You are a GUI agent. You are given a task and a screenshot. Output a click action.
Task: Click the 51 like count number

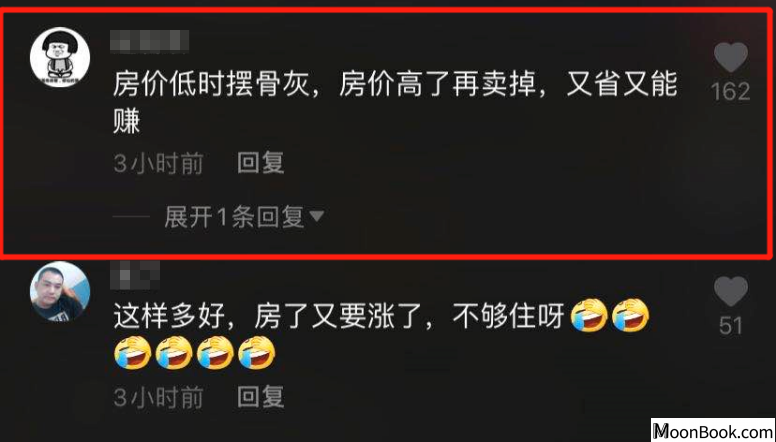[x=731, y=326]
